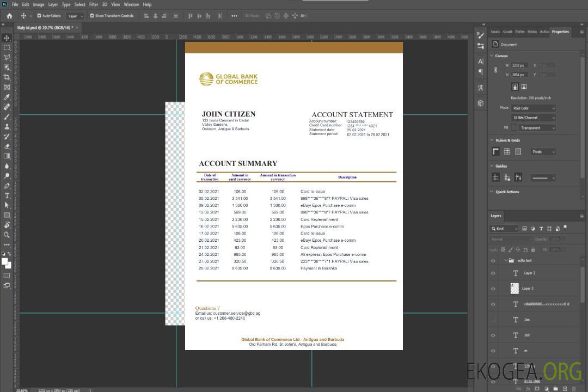
Task: Select the Rectangle shape tool
Action: [7, 215]
